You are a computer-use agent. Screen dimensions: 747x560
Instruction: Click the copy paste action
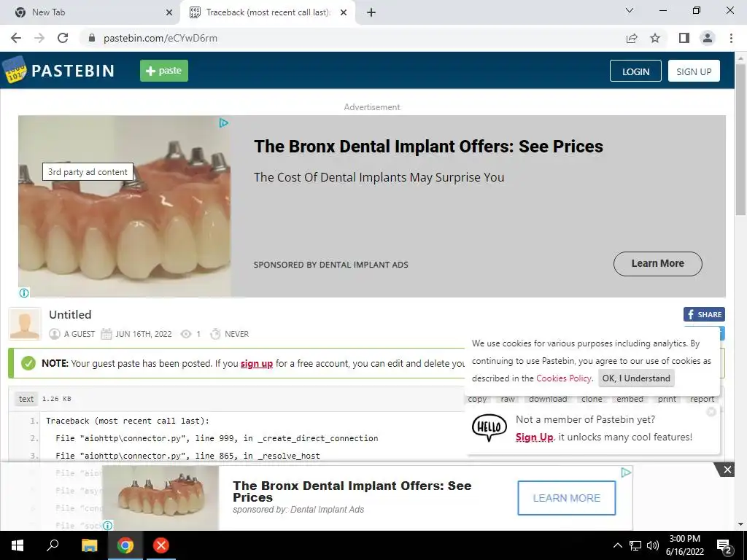click(x=477, y=399)
